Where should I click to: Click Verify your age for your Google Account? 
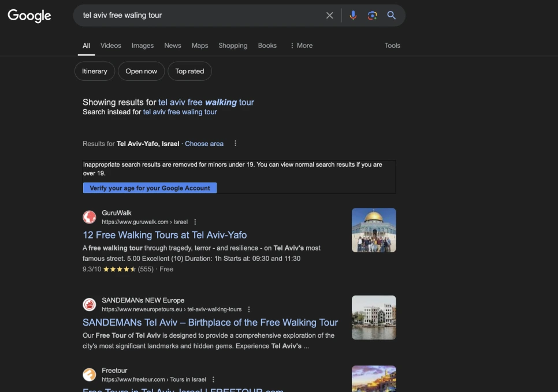click(x=150, y=188)
